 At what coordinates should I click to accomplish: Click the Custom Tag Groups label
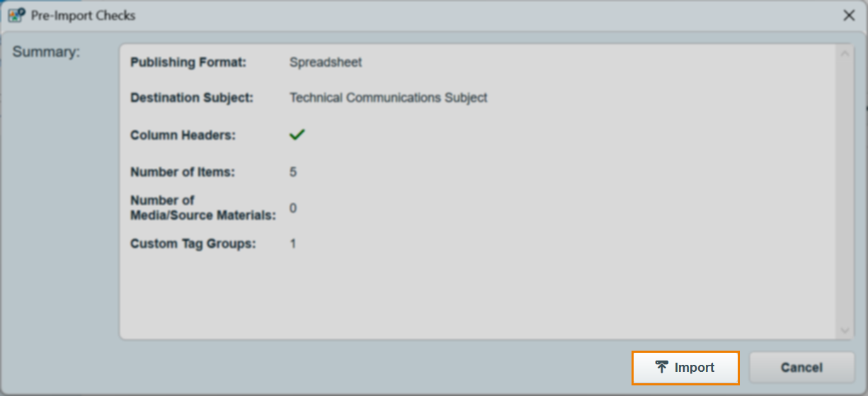[x=193, y=244]
